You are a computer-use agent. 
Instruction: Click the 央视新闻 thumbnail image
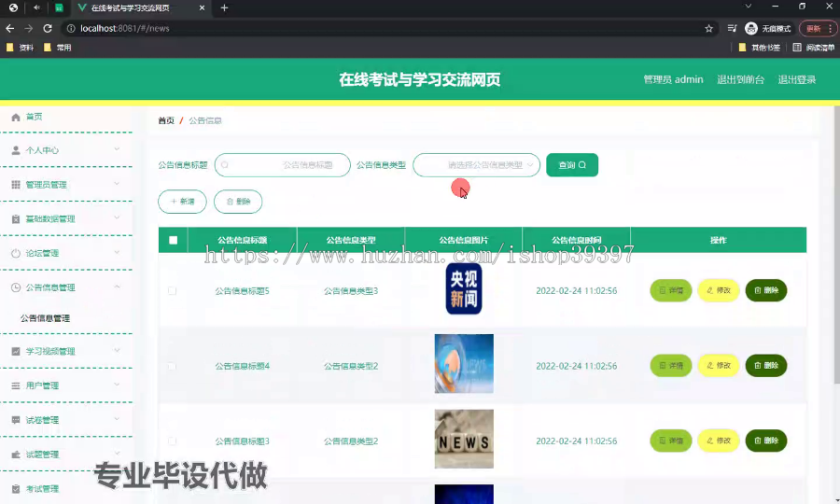[464, 288]
